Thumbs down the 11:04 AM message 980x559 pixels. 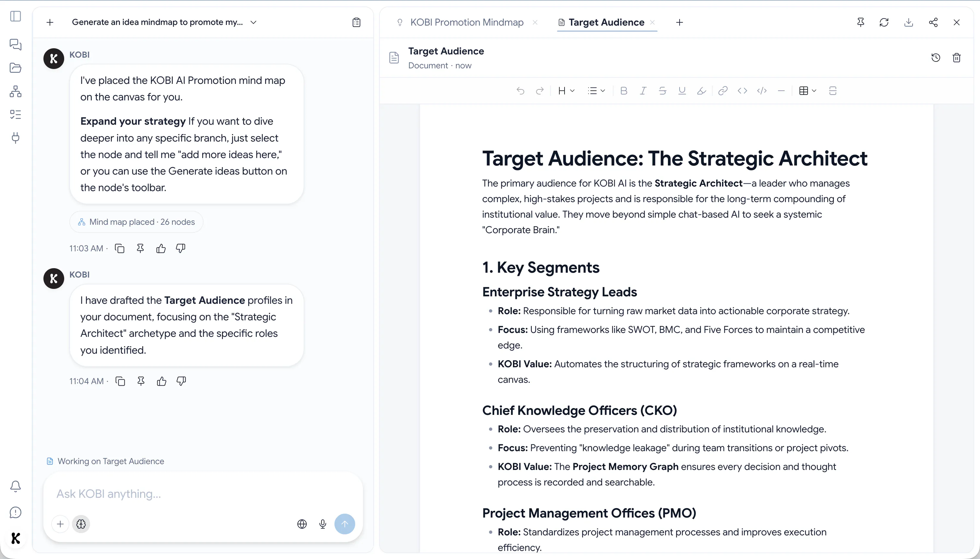[181, 381]
